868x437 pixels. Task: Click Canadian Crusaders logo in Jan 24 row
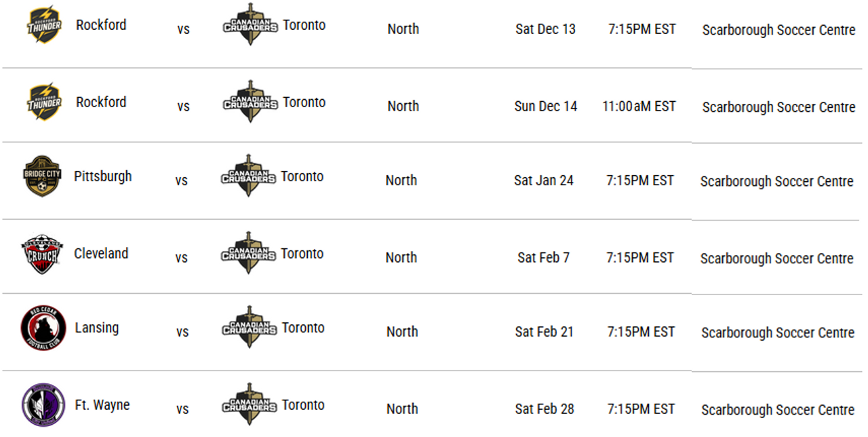click(x=248, y=176)
